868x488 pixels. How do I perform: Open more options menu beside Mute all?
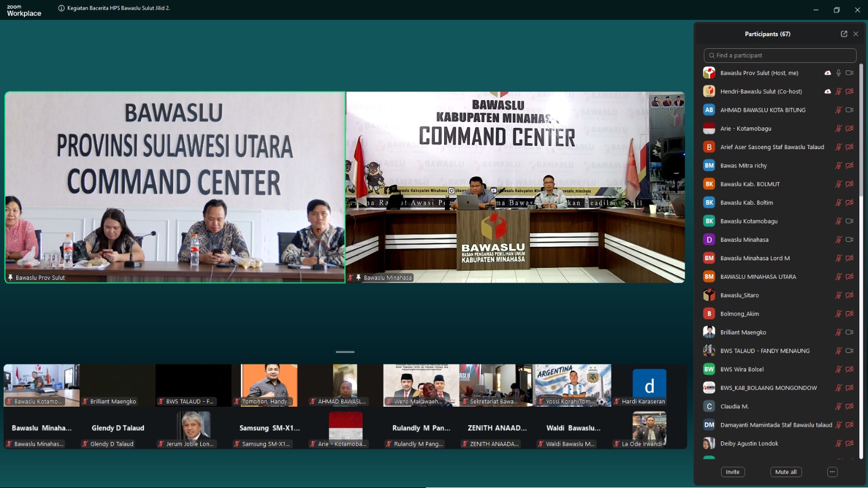click(x=832, y=472)
